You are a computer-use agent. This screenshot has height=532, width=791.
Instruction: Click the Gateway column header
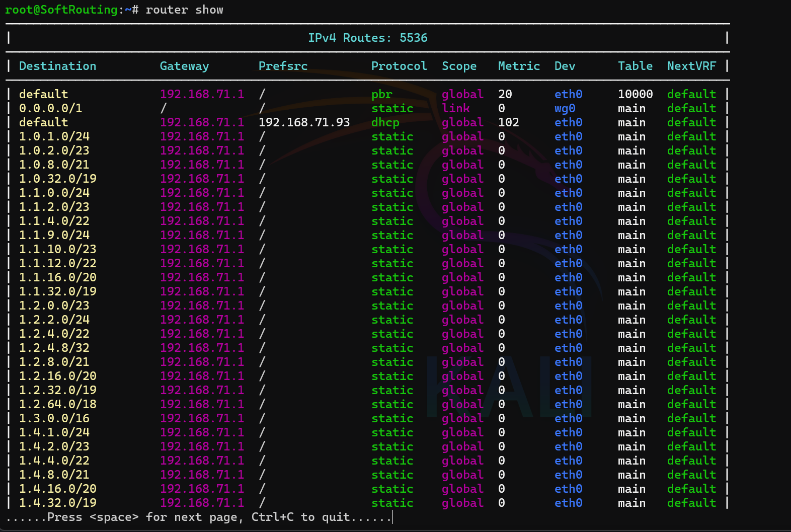point(184,66)
